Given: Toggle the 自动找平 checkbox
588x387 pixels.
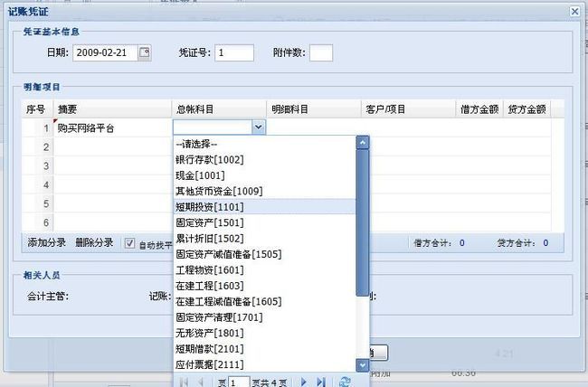Looking at the screenshot, I should tap(129, 243).
